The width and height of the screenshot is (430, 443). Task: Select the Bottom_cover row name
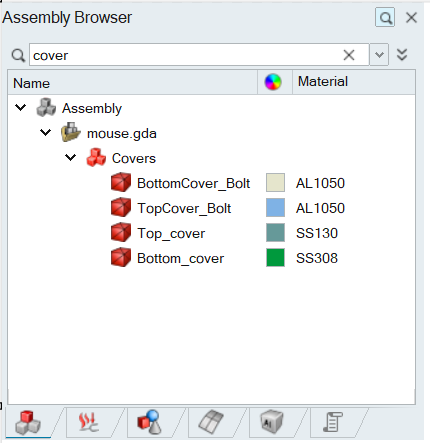[x=180, y=259]
